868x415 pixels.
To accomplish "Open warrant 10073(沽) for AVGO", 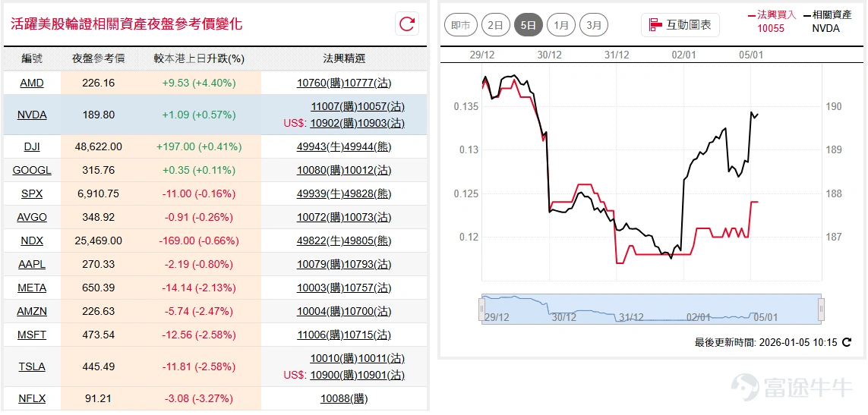I will 367,218.
